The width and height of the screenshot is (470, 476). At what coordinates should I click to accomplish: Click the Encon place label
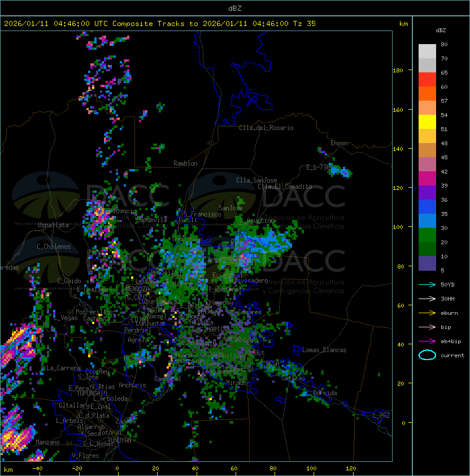[x=339, y=143]
